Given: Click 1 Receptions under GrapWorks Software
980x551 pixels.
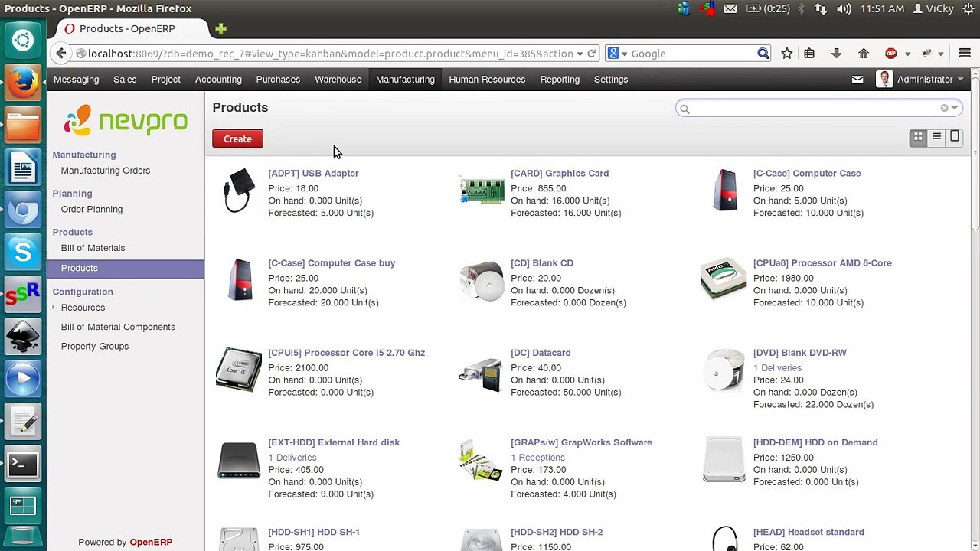Looking at the screenshot, I should (x=537, y=458).
